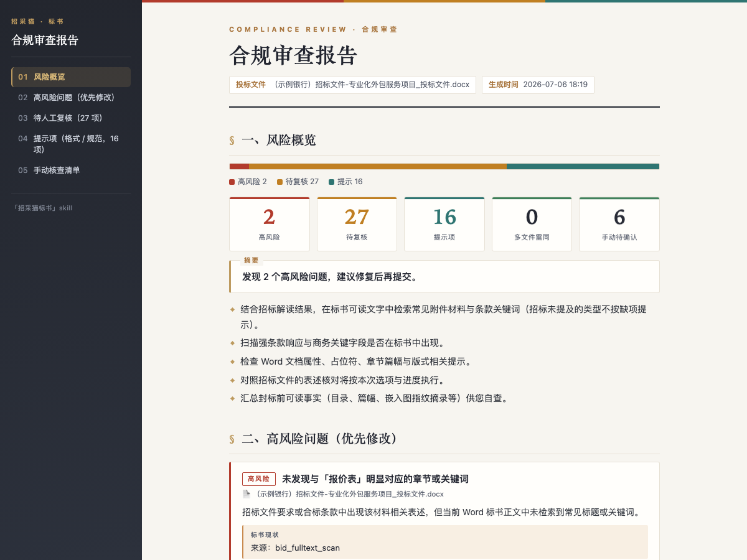The image size is (747, 560).
Task: Click the teal 提示 16 legend swatch
Action: pyautogui.click(x=332, y=182)
